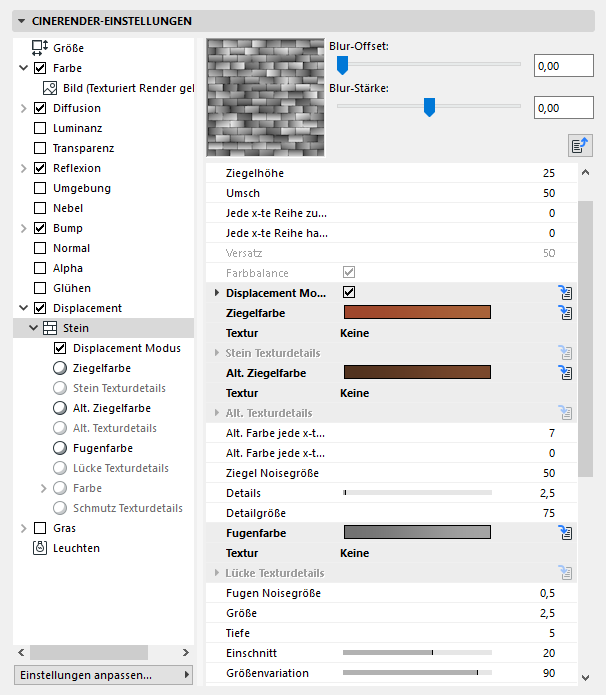Expand the Bump tree node
This screenshot has width=606, height=695.
point(23,228)
